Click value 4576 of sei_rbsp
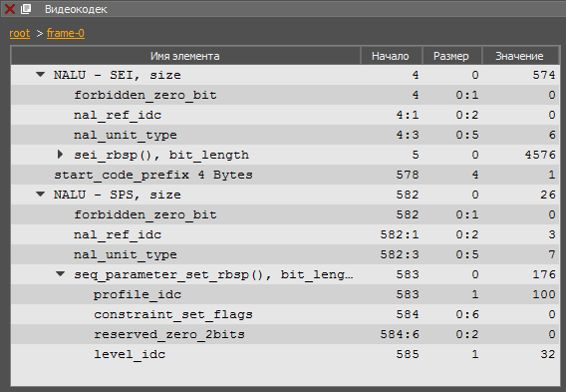 tap(540, 155)
